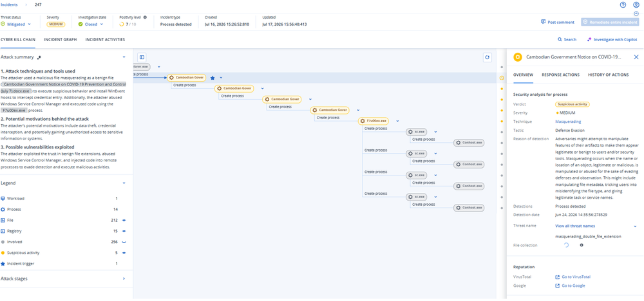
Task: Open the help icon in the header
Action: pyautogui.click(x=623, y=5)
